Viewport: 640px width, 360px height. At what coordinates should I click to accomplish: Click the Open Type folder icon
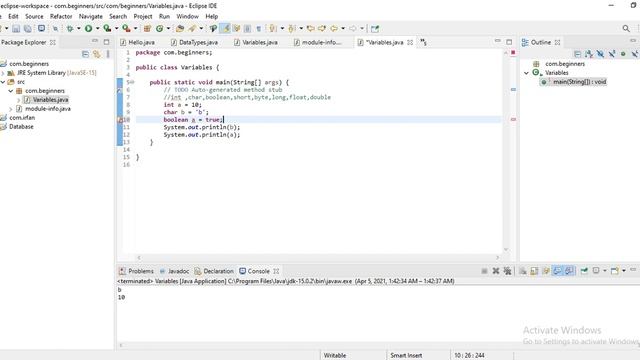point(180,29)
